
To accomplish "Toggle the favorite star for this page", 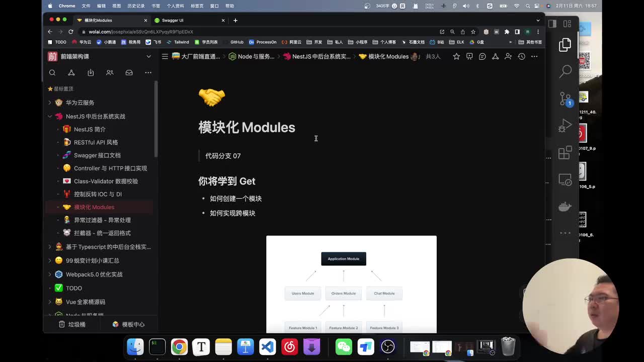I will pyautogui.click(x=456, y=56).
